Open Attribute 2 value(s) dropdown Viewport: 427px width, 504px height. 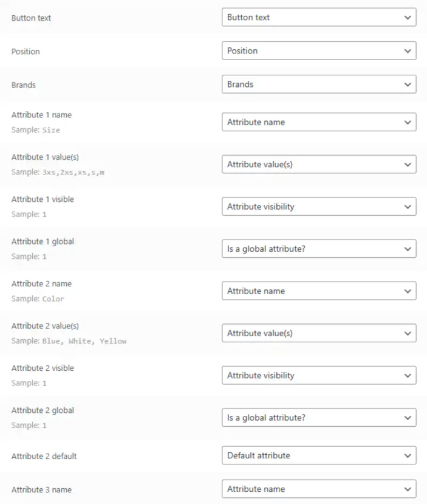(318, 333)
